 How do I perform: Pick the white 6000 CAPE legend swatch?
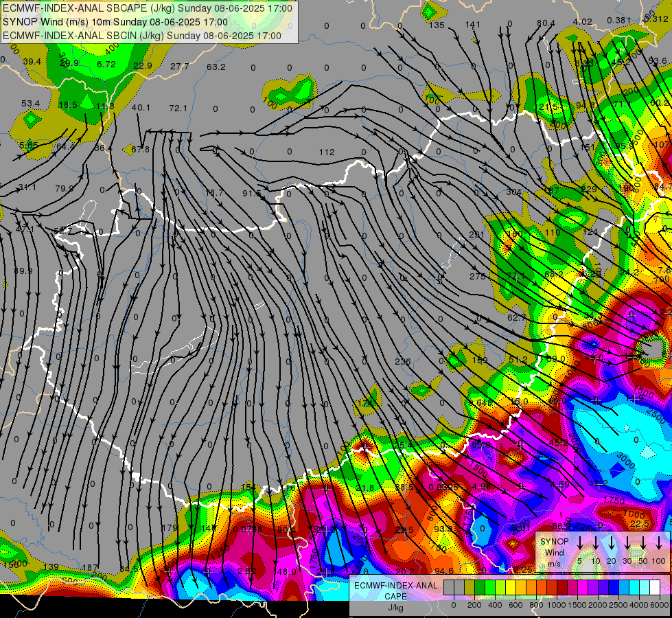[654, 588]
